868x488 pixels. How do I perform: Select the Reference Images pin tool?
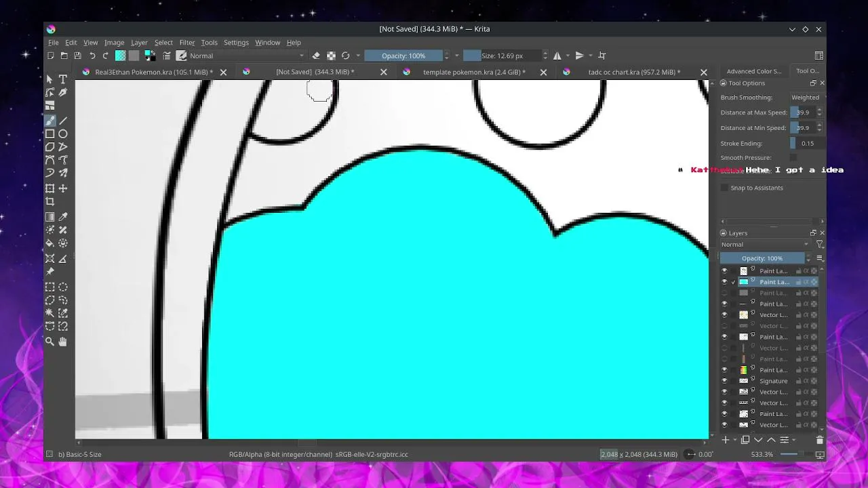(50, 272)
